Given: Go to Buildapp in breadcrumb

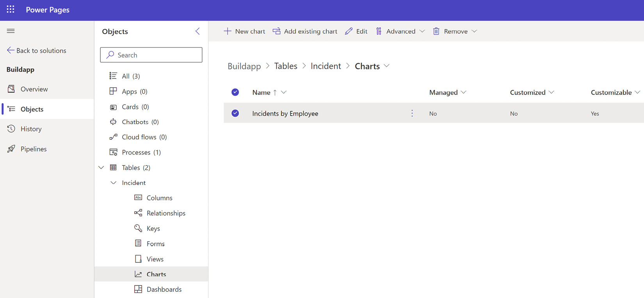Looking at the screenshot, I should click(x=244, y=66).
